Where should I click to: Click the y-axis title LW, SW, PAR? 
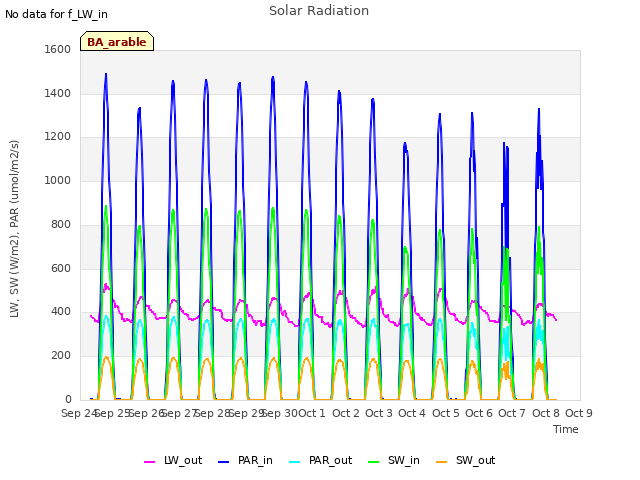(x=14, y=229)
